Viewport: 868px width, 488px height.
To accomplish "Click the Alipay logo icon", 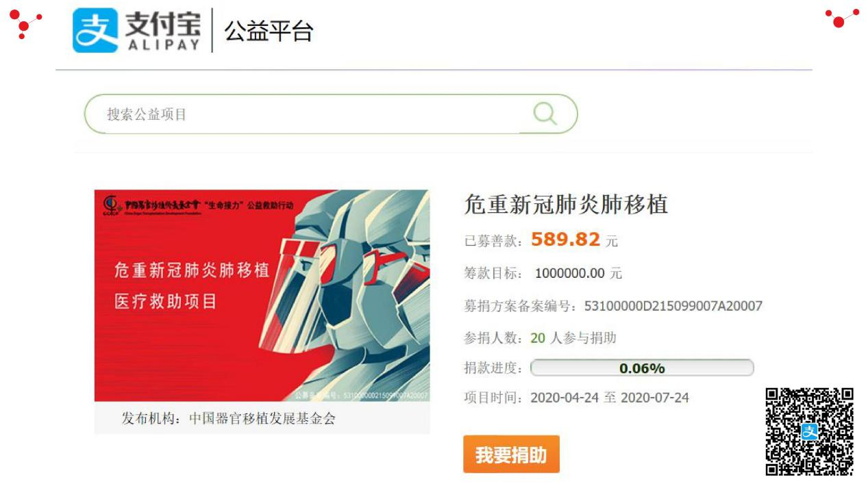I will coord(95,30).
